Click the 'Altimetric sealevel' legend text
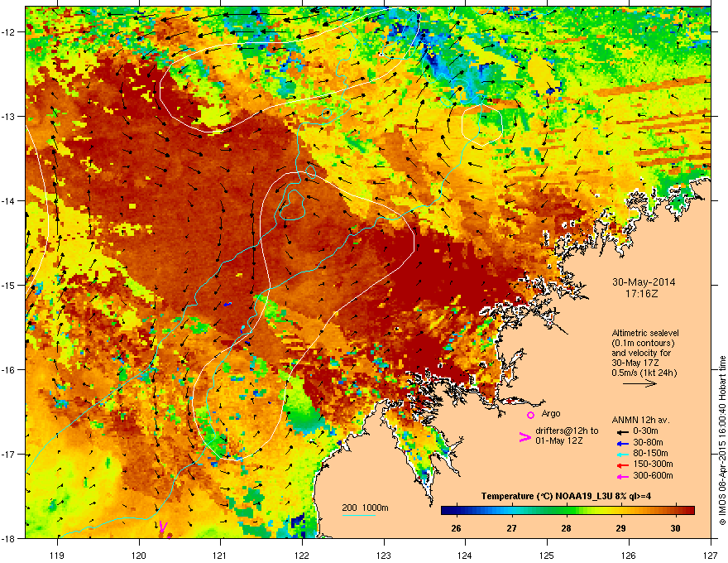Image resolution: width=728 pixels, height=563 pixels. [x=645, y=333]
